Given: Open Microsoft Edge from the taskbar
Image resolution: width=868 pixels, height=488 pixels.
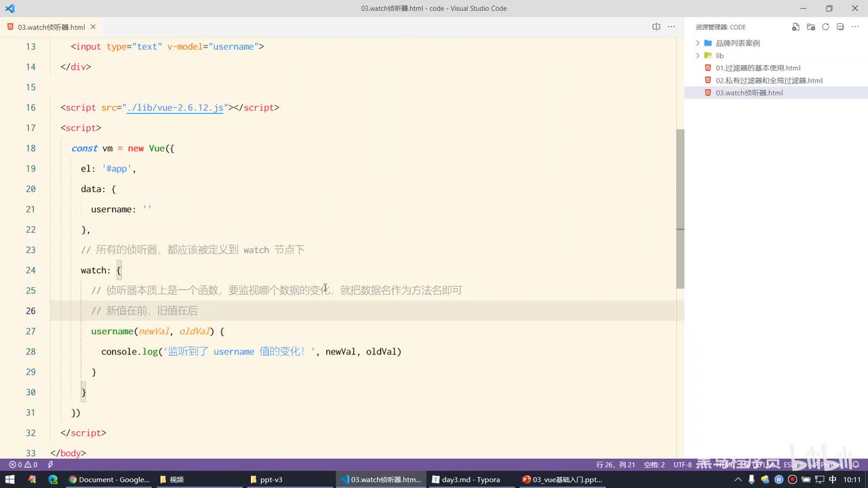Looking at the screenshot, I should (52, 479).
